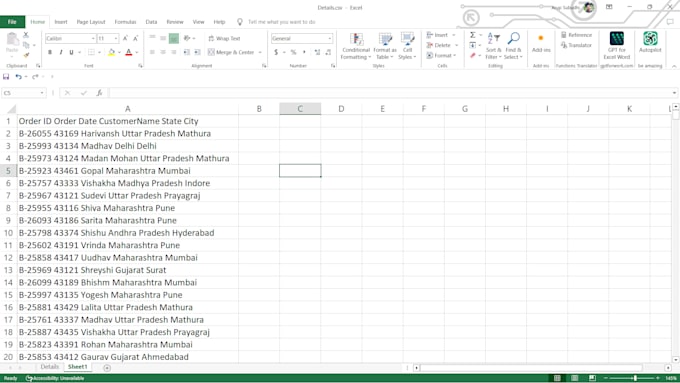Toggle Middle Align for the cell
680x383 pixels.
163,39
